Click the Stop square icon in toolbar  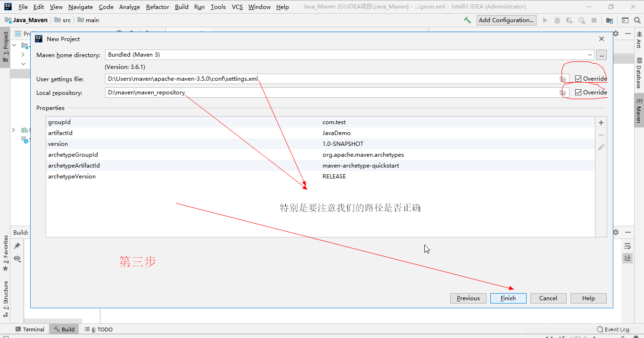tap(594, 20)
